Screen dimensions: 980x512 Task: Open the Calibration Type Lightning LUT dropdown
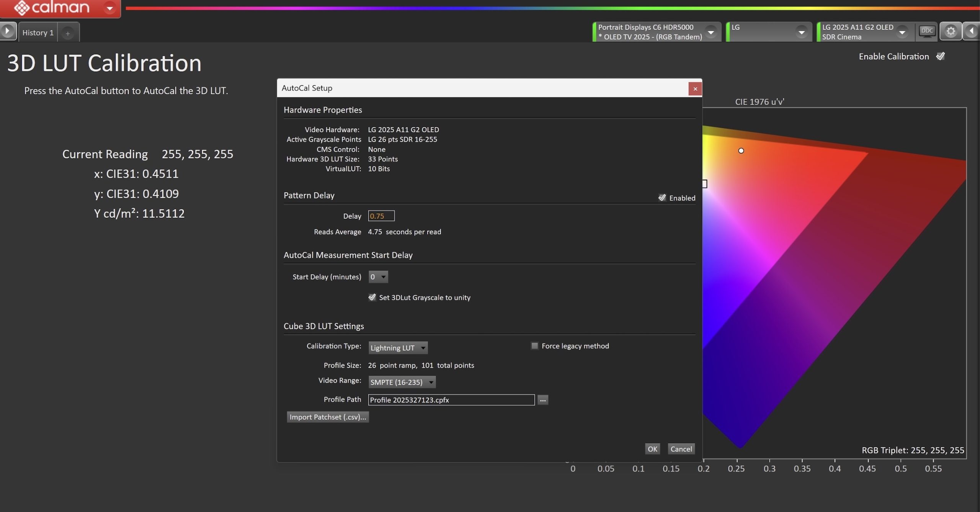click(x=398, y=348)
